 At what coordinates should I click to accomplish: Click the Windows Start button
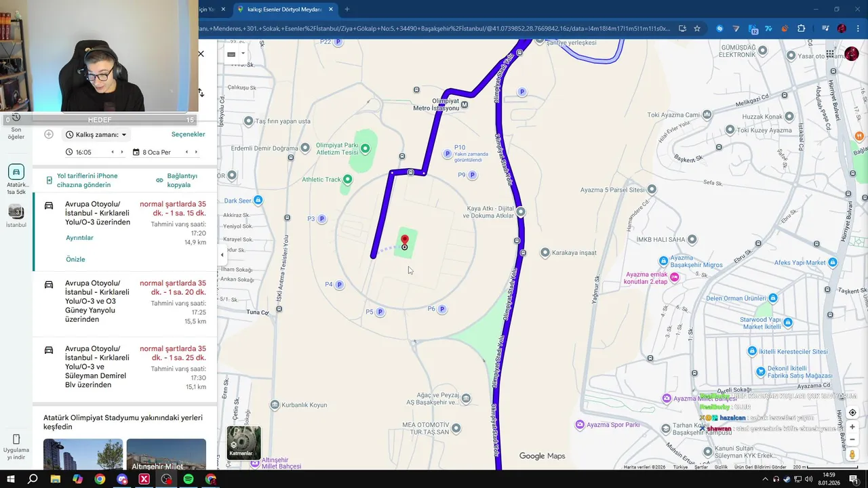[x=11, y=479]
